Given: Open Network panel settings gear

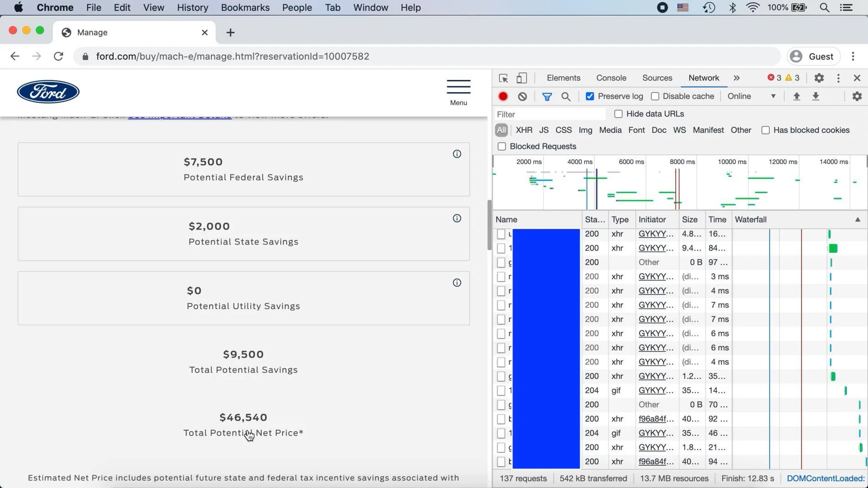Looking at the screenshot, I should (857, 96).
